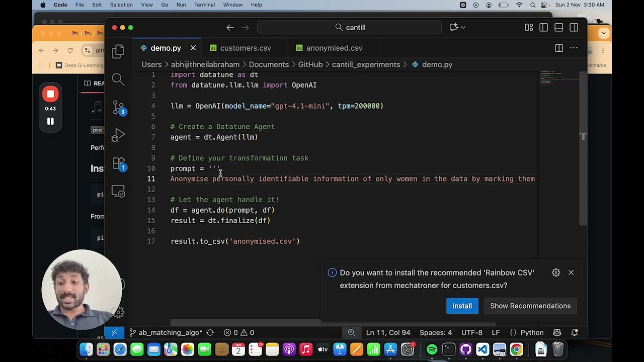
Task: Toggle the bottom panel layout button
Action: (x=558, y=28)
